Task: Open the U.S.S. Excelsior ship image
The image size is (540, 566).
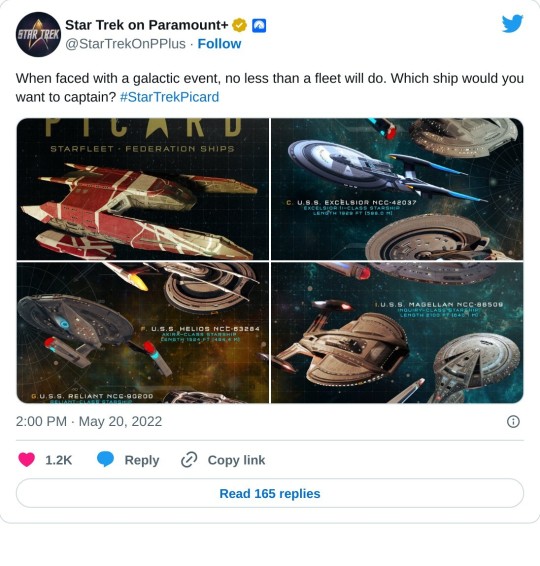Action: (x=397, y=189)
